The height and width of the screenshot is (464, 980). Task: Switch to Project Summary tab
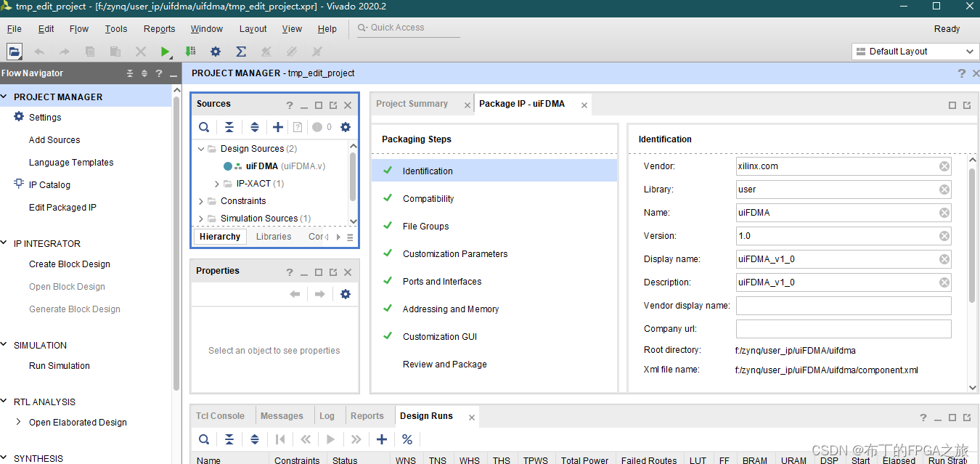pos(412,104)
